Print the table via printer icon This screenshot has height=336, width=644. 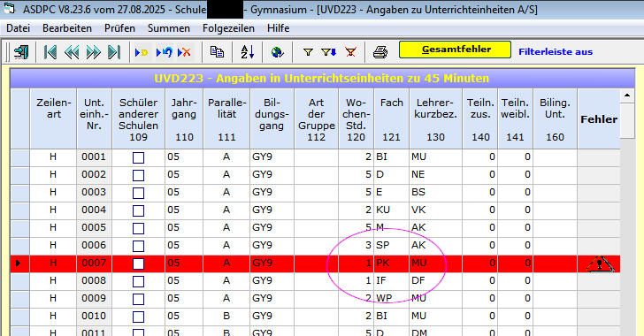[x=379, y=52]
